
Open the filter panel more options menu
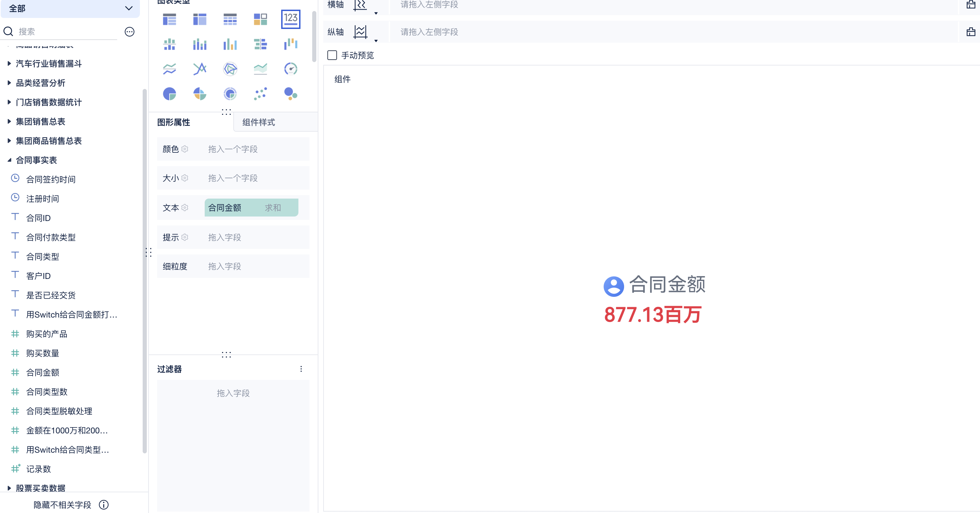[x=301, y=369]
